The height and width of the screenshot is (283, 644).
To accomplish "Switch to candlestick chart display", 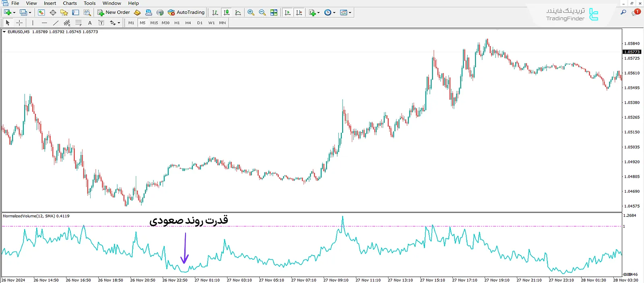I will point(227,12).
